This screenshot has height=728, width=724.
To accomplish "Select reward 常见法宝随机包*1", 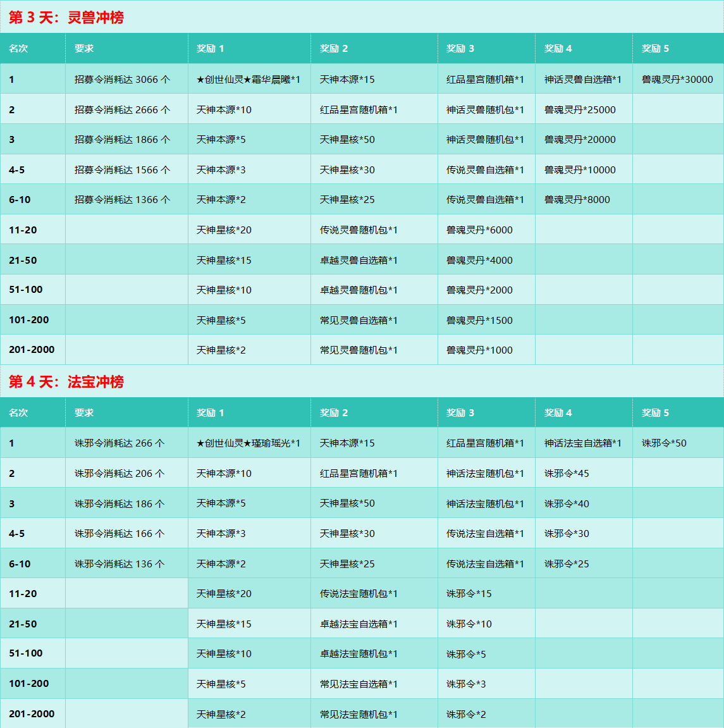I will [359, 714].
